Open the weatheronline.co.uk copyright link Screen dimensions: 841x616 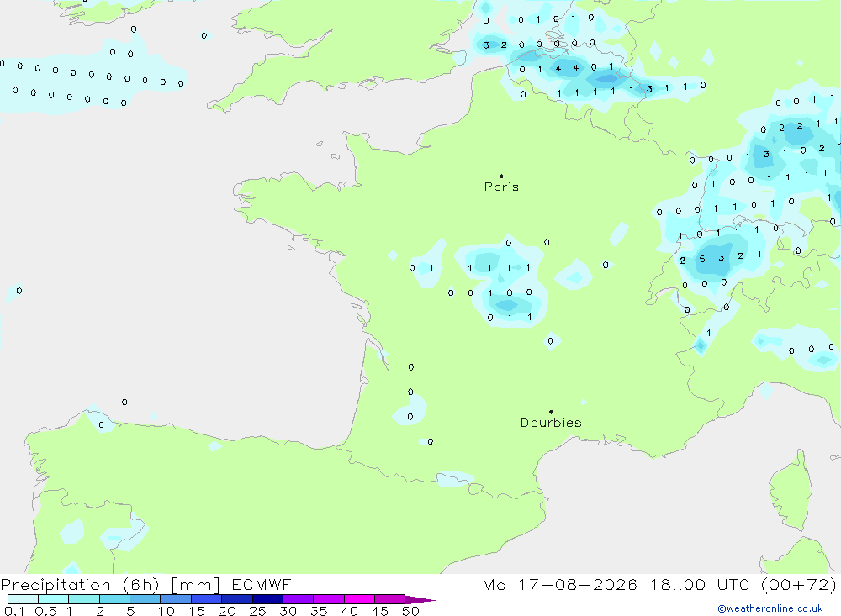770,608
